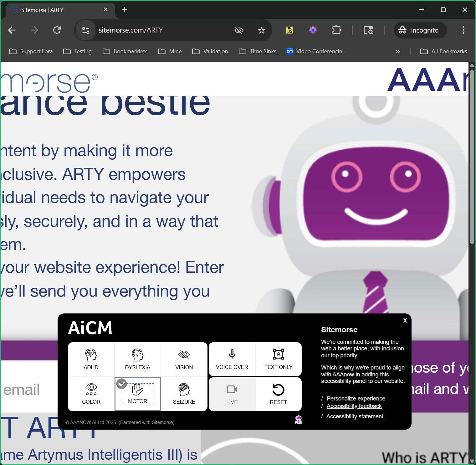Open the Testing bookmarks folder
This screenshot has width=476, height=465.
point(78,51)
